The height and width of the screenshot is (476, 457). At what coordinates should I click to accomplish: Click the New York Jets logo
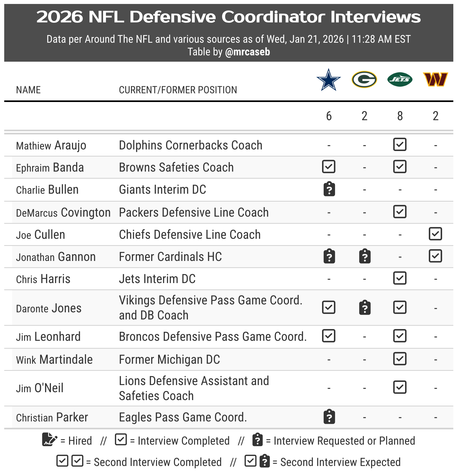click(x=400, y=80)
